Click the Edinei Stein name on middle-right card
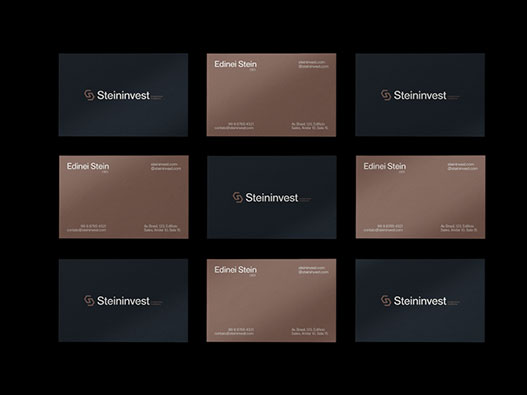Screen dimensions: 527x395 coord(384,166)
